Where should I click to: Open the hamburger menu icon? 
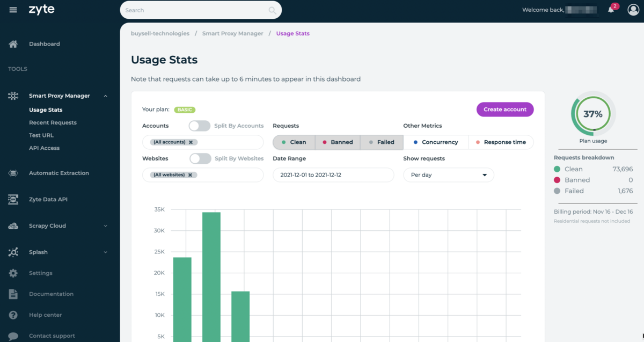click(x=13, y=10)
